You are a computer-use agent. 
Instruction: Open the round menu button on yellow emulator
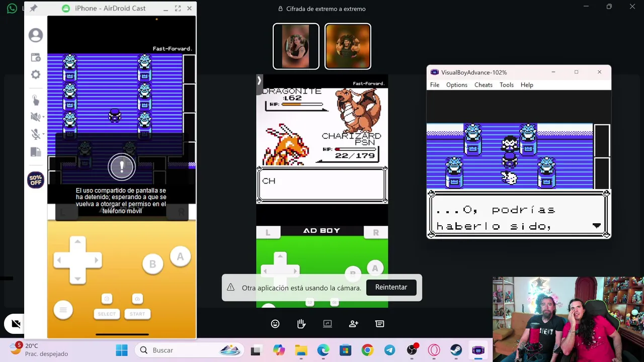63,310
